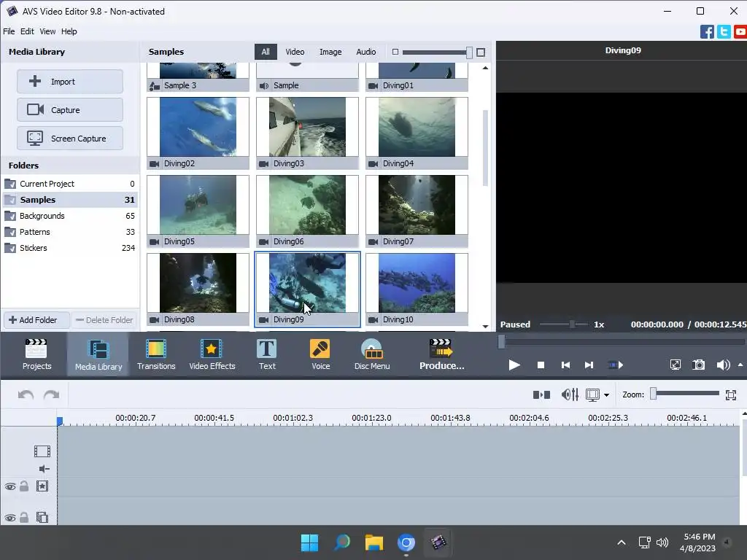Click the preview volume speaker icon
747x560 pixels.
coord(723,365)
